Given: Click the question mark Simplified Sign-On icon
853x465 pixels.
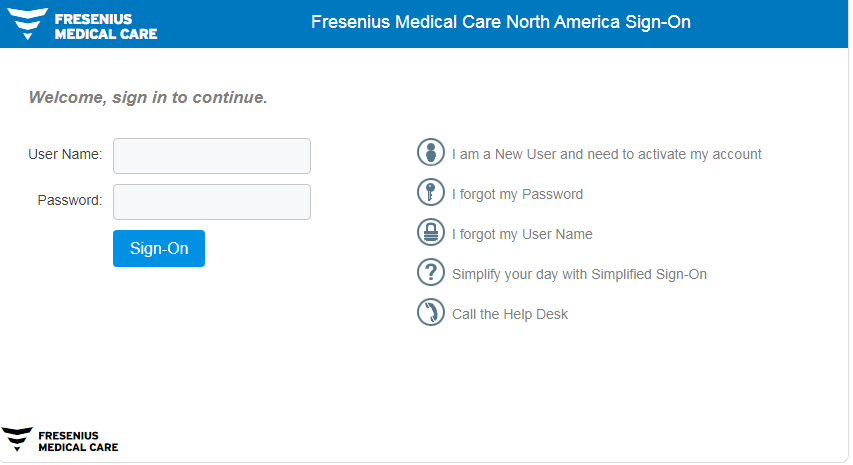Looking at the screenshot, I should [x=430, y=272].
